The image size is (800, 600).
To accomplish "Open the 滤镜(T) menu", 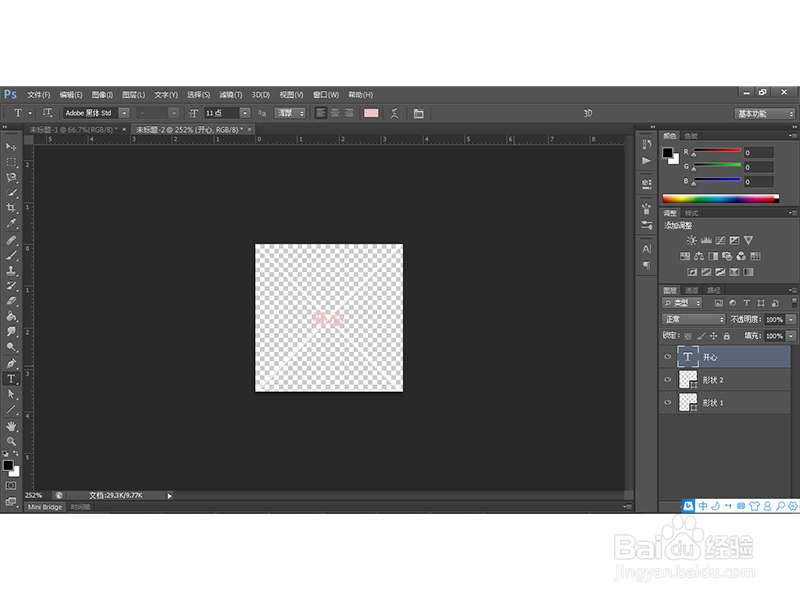I will [231, 95].
